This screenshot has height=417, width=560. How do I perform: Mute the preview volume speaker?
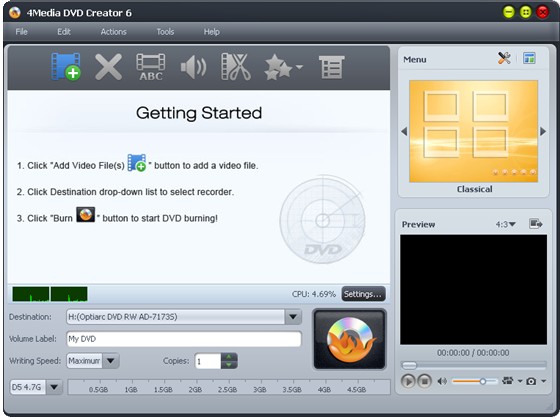[442, 381]
